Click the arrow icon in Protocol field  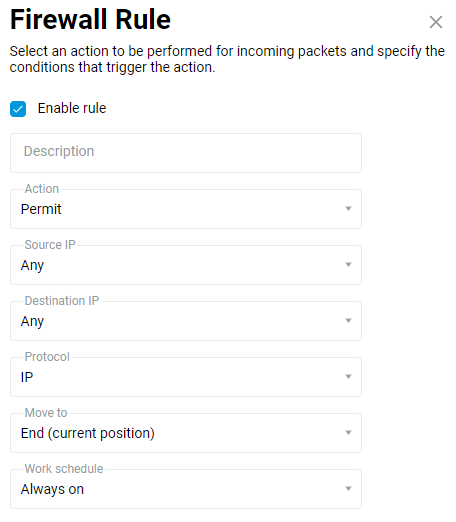pos(348,377)
